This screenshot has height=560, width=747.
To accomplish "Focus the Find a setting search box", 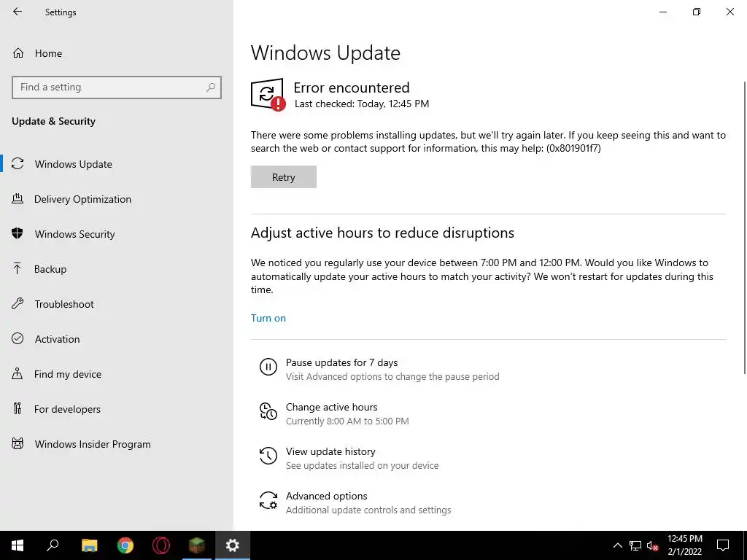I will [117, 87].
